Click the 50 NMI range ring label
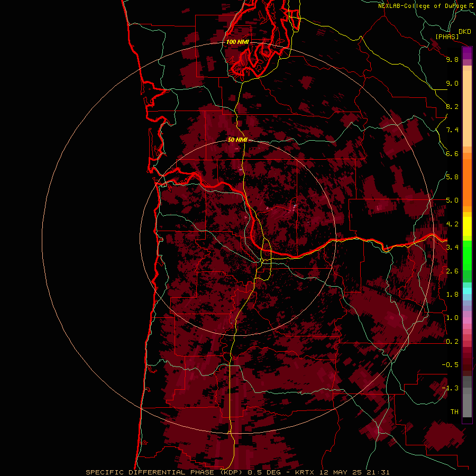Screen dimensions: 476x476 (237, 140)
